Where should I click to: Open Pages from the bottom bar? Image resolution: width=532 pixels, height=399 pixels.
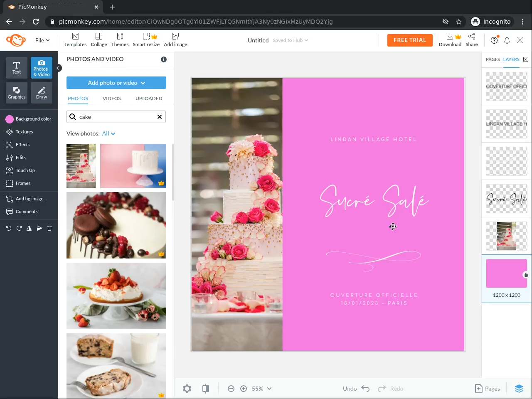[x=488, y=389]
